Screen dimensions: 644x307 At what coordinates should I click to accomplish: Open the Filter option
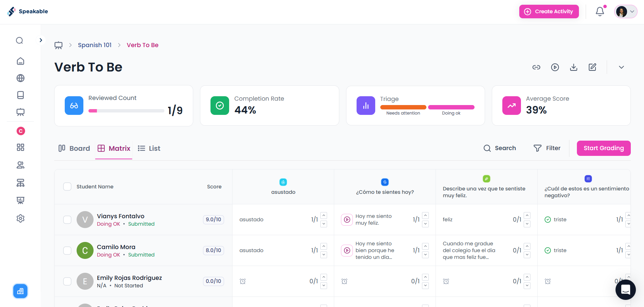(x=547, y=148)
